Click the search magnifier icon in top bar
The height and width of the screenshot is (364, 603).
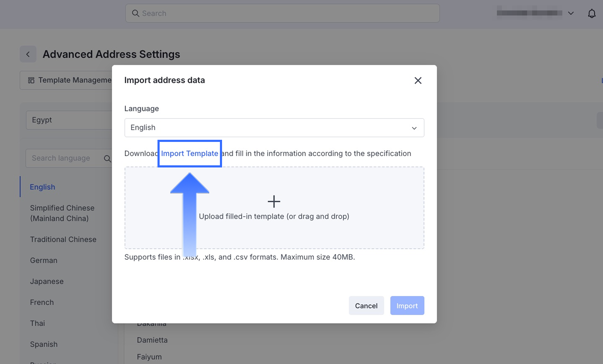point(135,13)
